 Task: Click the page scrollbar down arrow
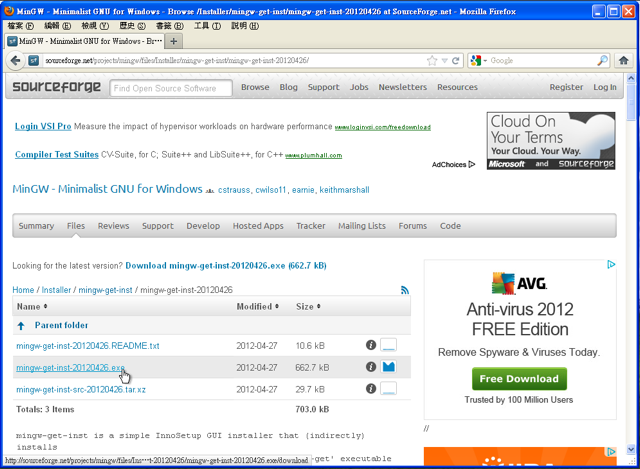631,449
